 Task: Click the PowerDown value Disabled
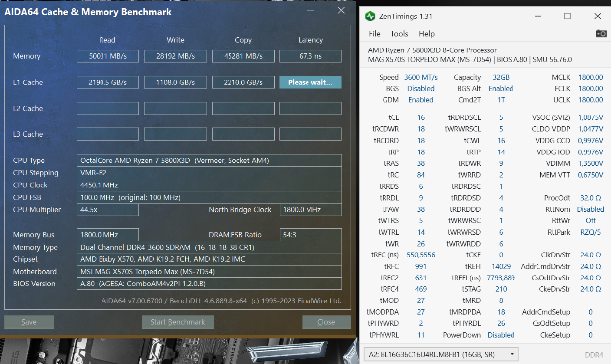pyautogui.click(x=501, y=335)
